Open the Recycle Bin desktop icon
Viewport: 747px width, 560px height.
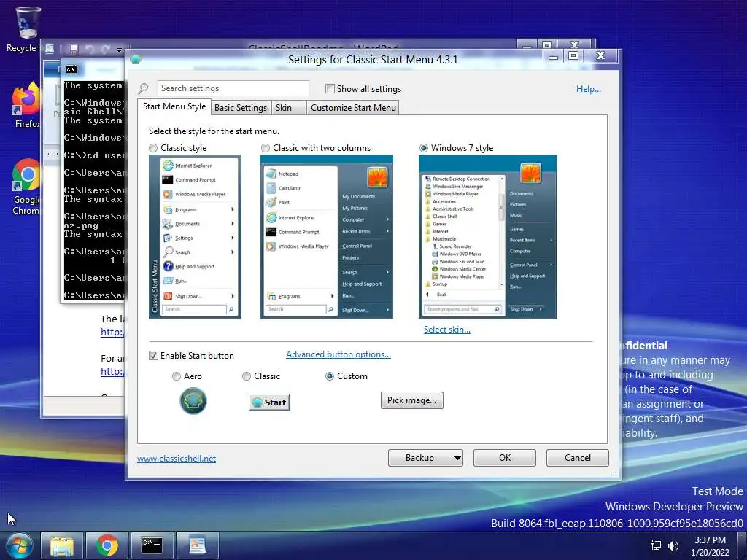(x=26, y=28)
